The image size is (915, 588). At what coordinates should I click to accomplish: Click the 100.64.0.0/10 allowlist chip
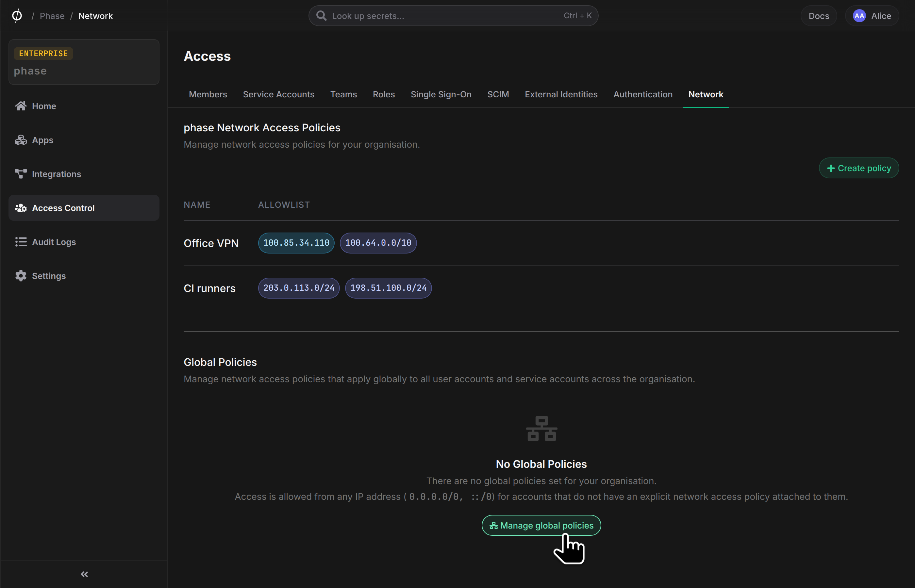click(378, 243)
